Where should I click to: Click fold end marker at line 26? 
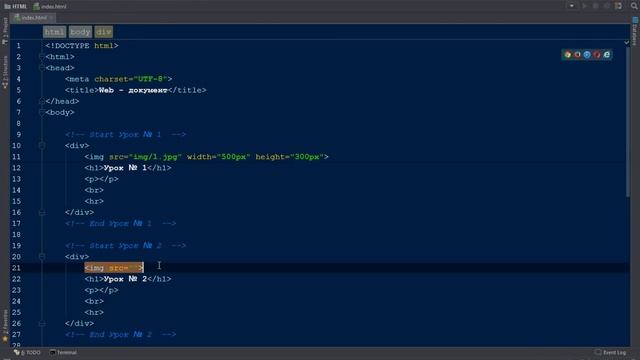pyautogui.click(x=42, y=323)
